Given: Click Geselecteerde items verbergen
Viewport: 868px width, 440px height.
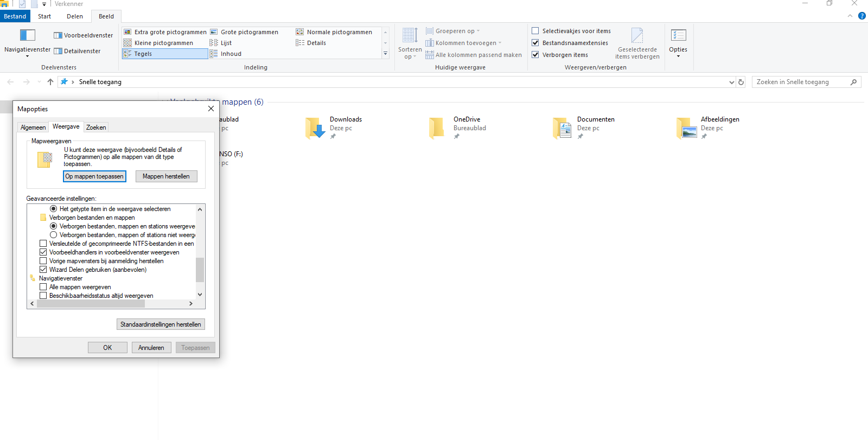Looking at the screenshot, I should tap(637, 43).
